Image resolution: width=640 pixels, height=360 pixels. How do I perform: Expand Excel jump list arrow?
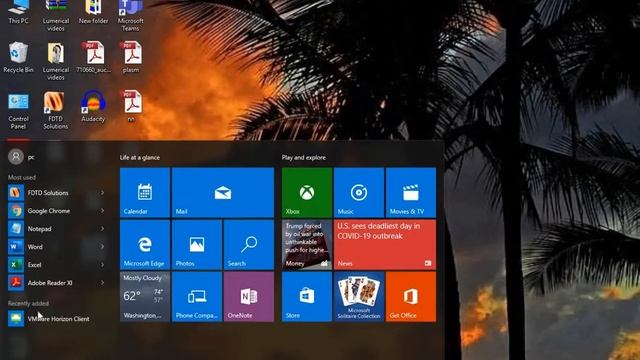[102, 264]
